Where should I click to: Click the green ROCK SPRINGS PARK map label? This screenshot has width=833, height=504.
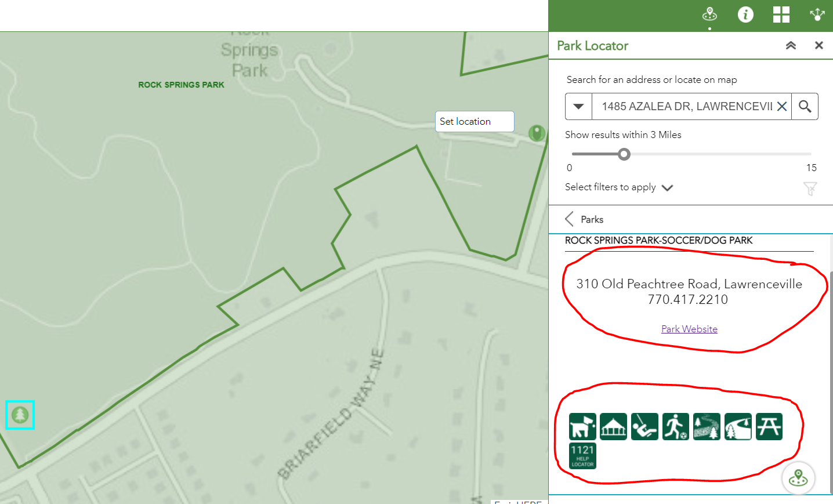click(181, 85)
